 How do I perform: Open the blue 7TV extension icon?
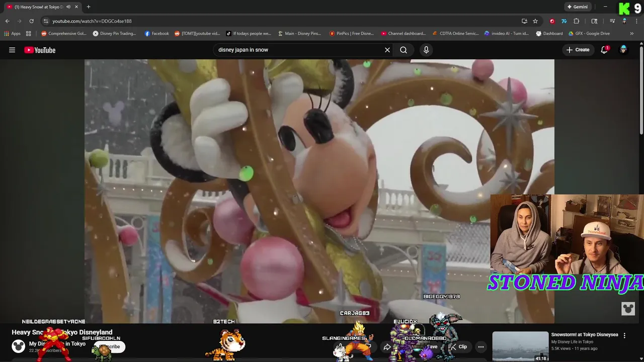(564, 21)
